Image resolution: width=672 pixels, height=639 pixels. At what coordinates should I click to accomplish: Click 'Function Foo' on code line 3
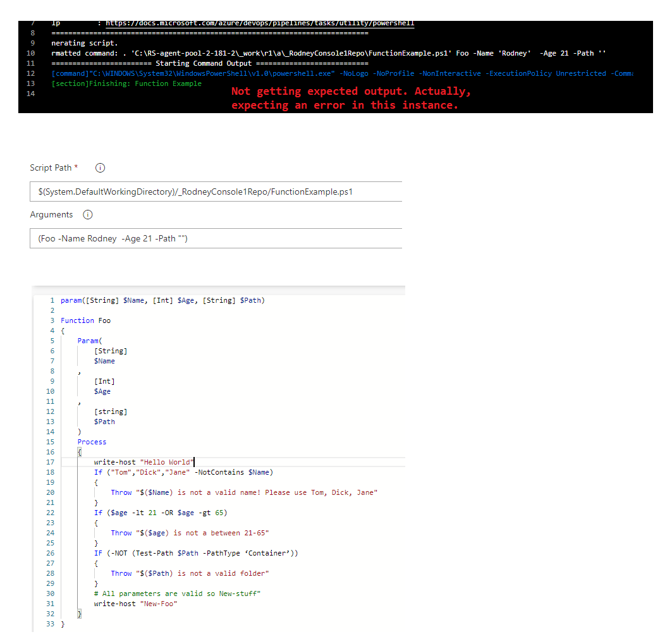pos(85,320)
